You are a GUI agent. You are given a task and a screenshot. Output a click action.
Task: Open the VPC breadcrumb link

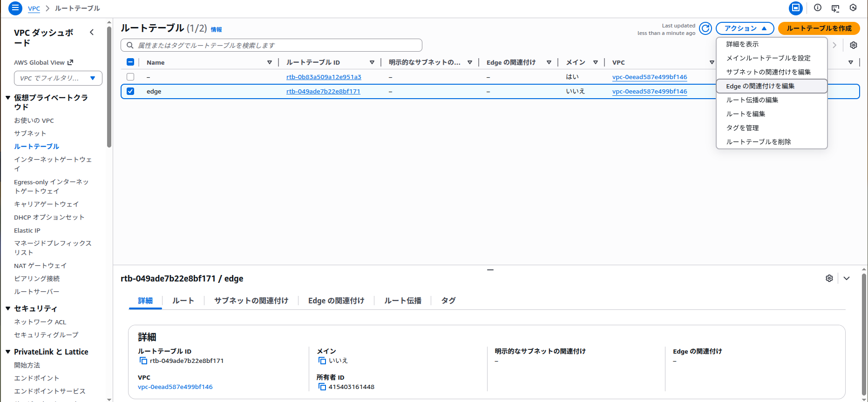[x=34, y=8]
